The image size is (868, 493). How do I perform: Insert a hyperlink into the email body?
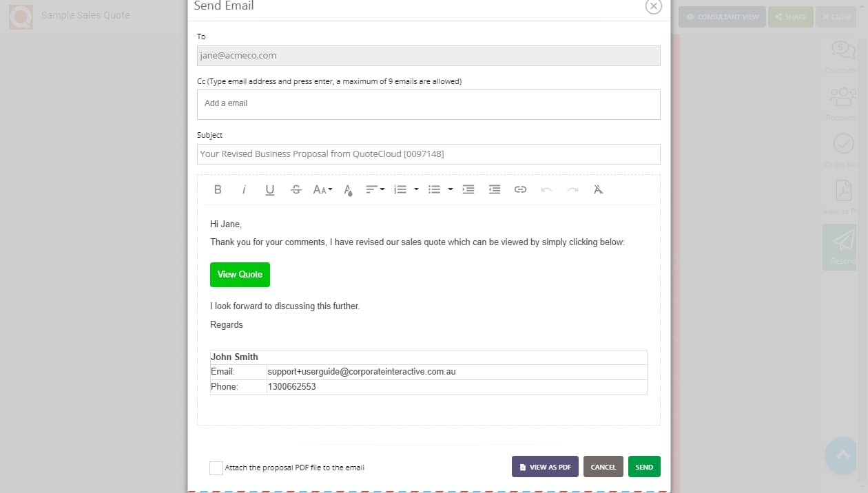520,189
